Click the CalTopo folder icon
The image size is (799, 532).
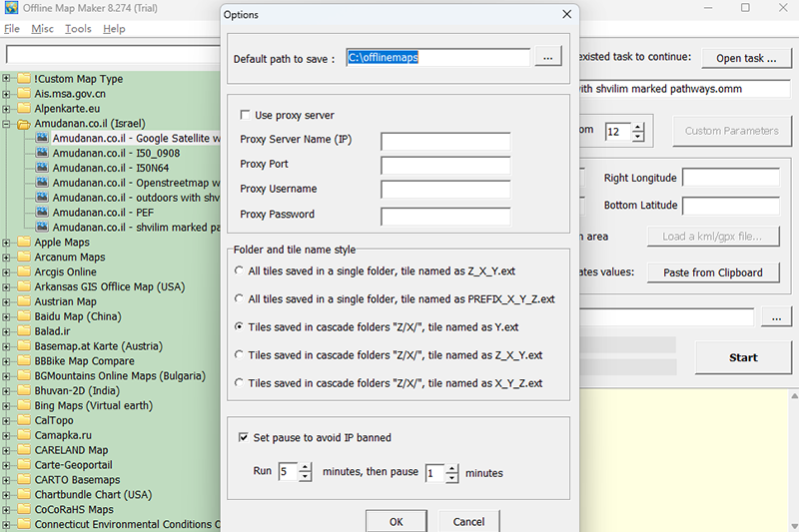coord(23,420)
